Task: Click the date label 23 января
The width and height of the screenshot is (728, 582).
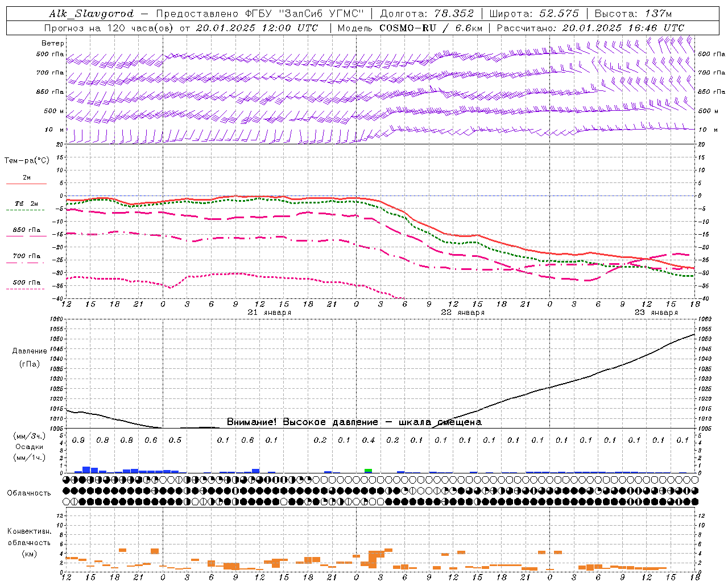Action: pyautogui.click(x=656, y=313)
